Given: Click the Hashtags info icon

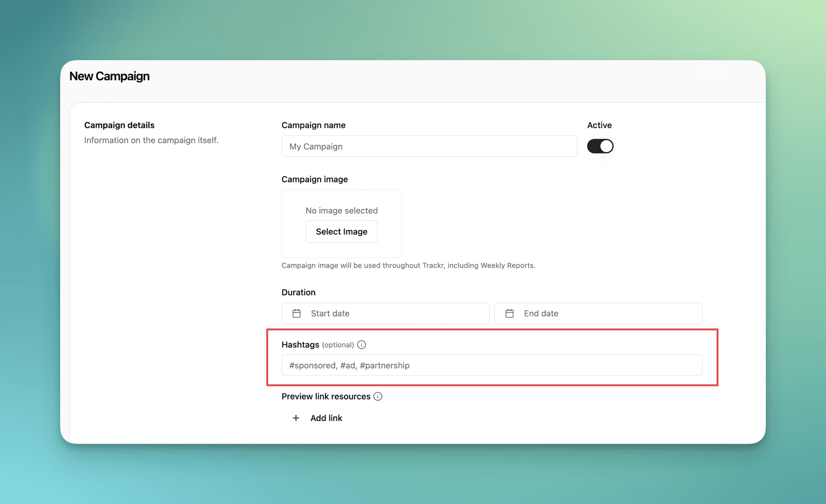Looking at the screenshot, I should point(362,345).
